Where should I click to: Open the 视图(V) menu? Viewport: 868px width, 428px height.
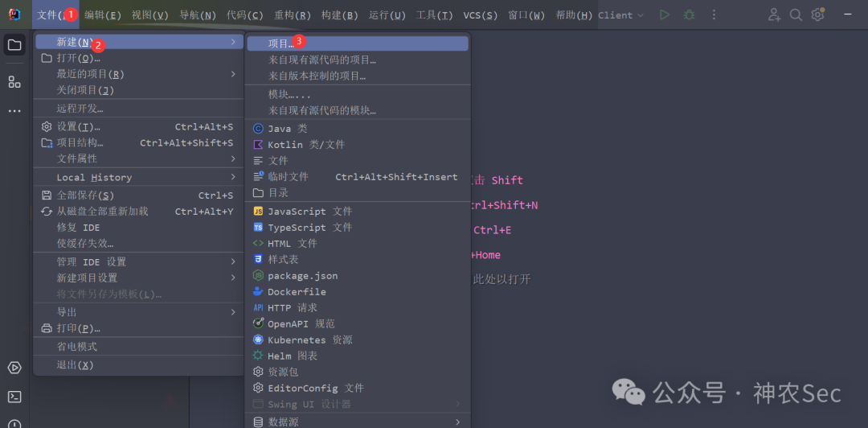150,15
